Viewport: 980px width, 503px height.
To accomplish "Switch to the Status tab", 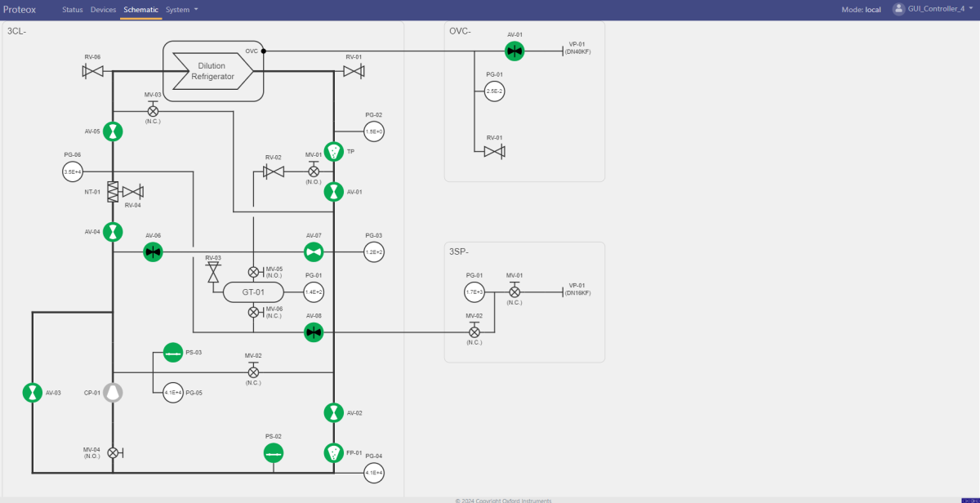I will tap(73, 10).
